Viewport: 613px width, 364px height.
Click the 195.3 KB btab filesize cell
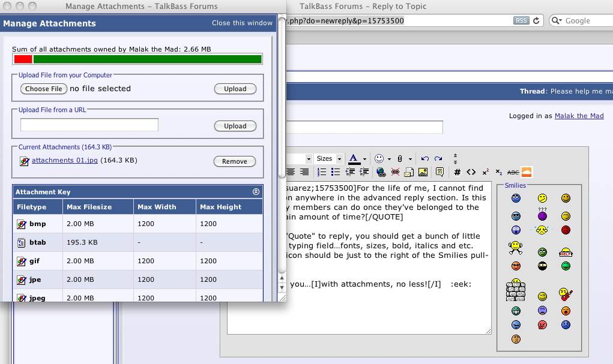(98, 242)
